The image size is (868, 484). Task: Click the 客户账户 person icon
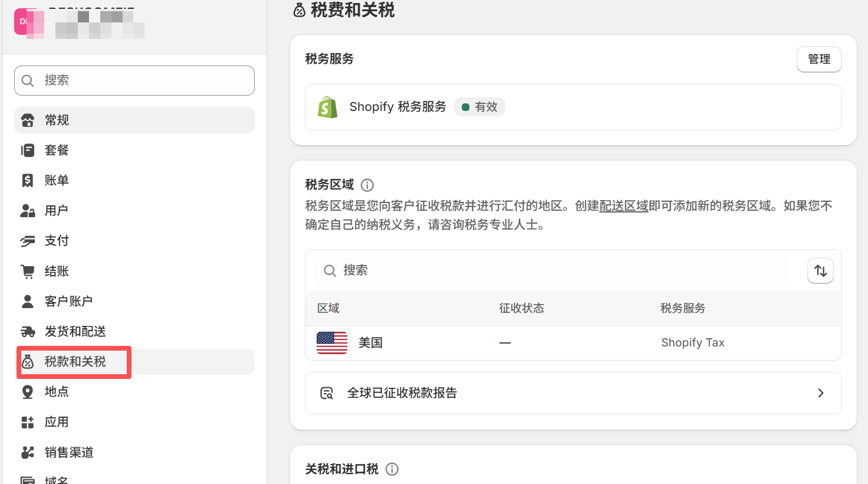click(28, 302)
